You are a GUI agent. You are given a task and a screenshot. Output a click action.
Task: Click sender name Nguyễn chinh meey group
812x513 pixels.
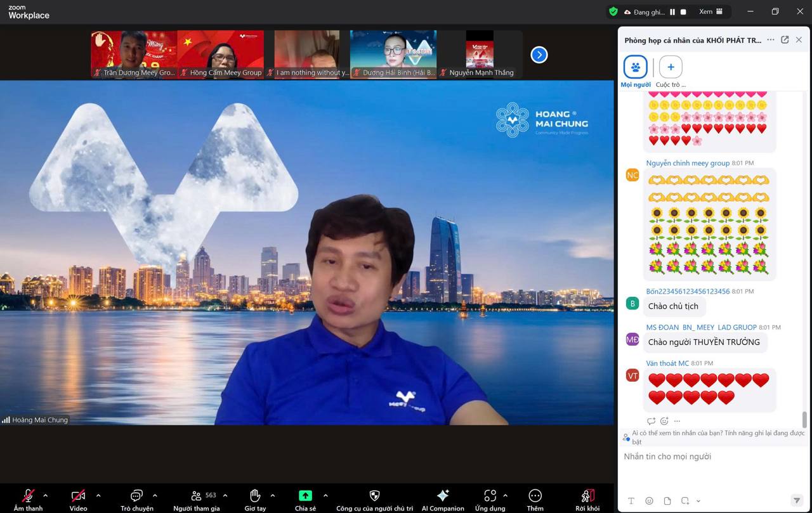688,163
